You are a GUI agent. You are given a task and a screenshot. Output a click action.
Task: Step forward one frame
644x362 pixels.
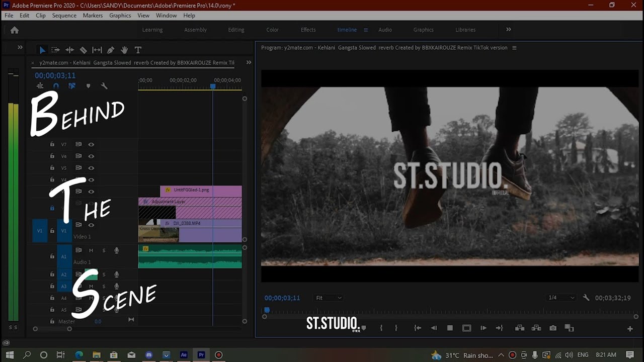pyautogui.click(x=483, y=328)
